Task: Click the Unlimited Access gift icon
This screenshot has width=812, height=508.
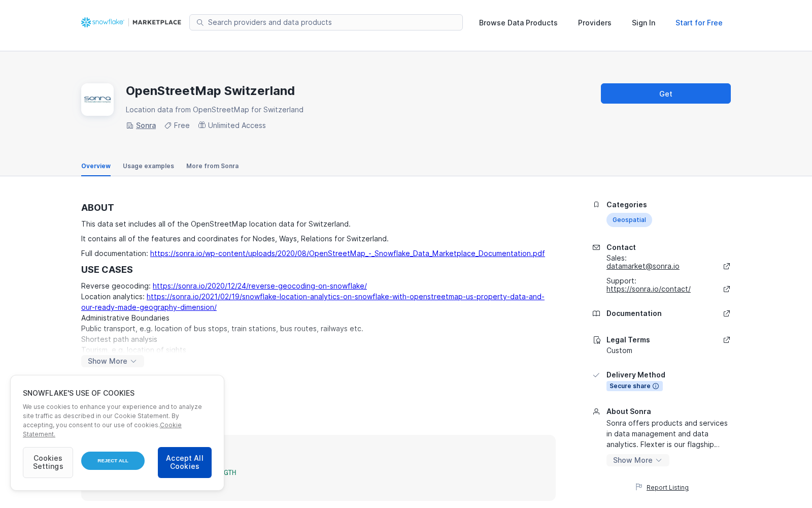Action: 202,125
